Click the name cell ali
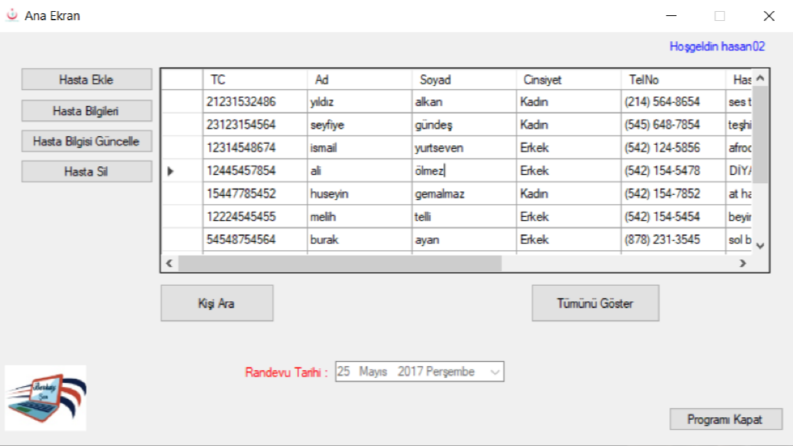 click(359, 171)
